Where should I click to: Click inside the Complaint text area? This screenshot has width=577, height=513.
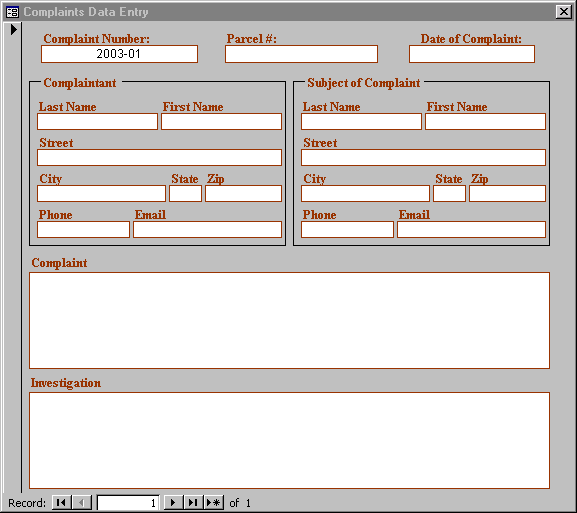click(x=290, y=321)
